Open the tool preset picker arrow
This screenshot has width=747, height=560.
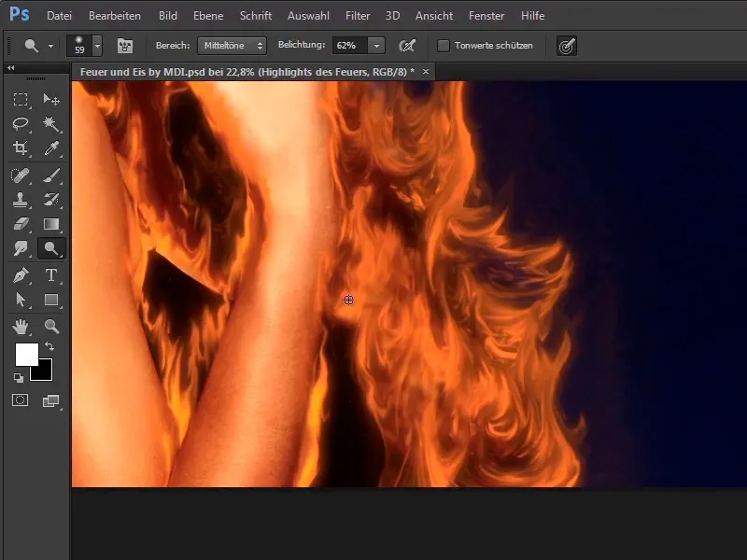50,46
